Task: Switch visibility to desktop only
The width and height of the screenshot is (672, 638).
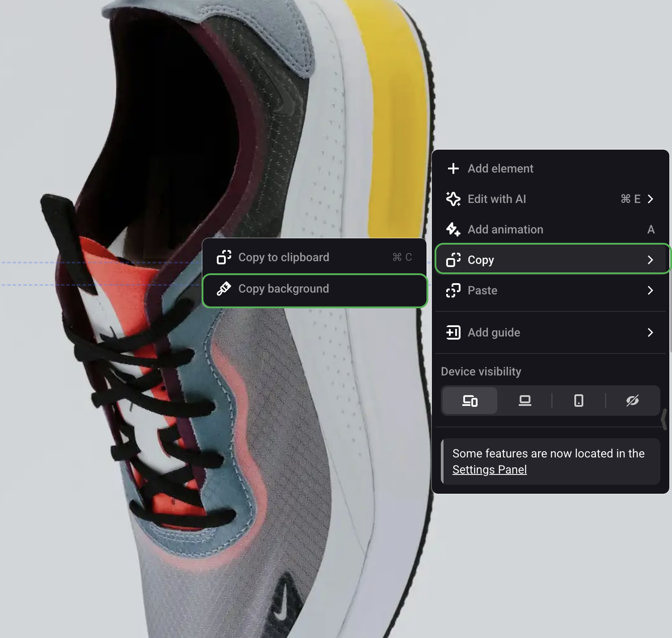Action: 525,401
